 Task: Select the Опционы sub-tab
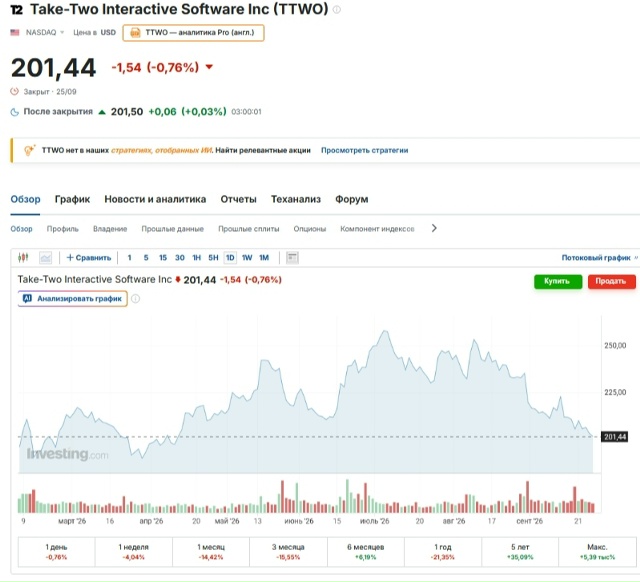tap(310, 229)
